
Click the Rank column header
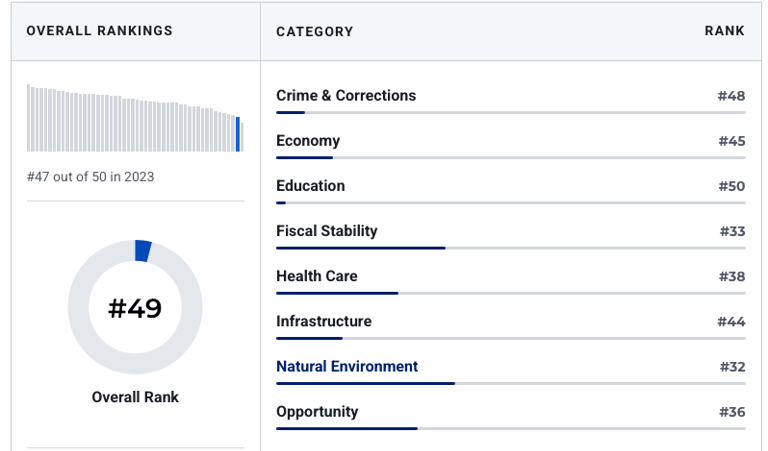[724, 31]
